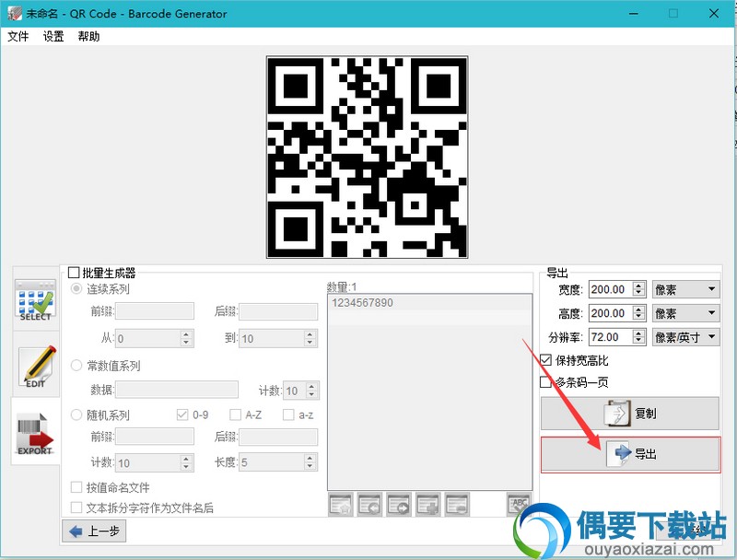Click the 高度 value spinner arrows
737x560 pixels.
click(638, 313)
